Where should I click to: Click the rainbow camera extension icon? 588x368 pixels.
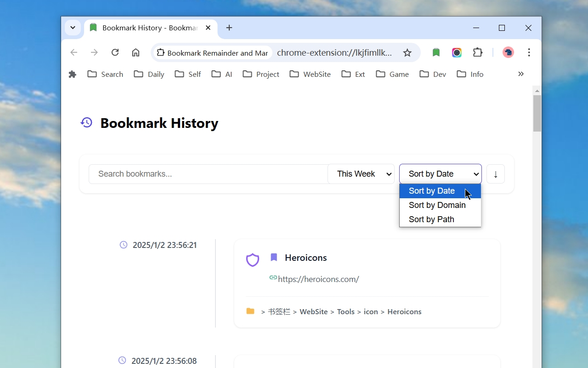coord(457,52)
